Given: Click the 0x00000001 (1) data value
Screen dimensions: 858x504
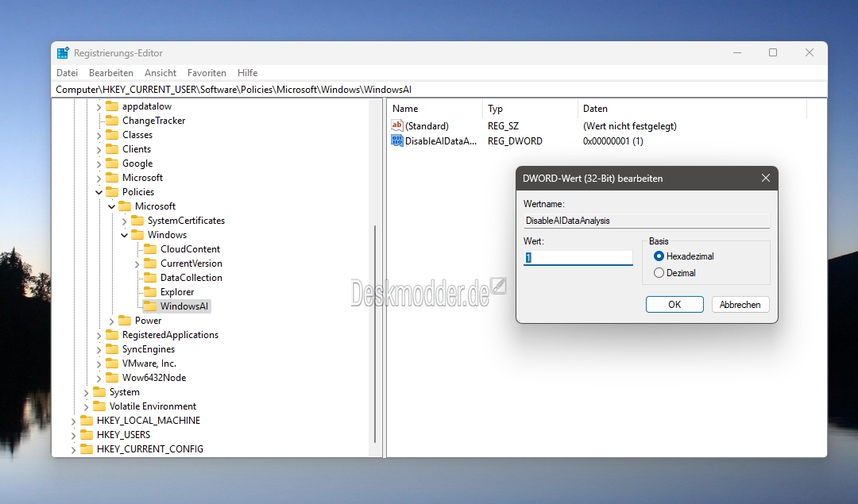Looking at the screenshot, I should pos(613,141).
